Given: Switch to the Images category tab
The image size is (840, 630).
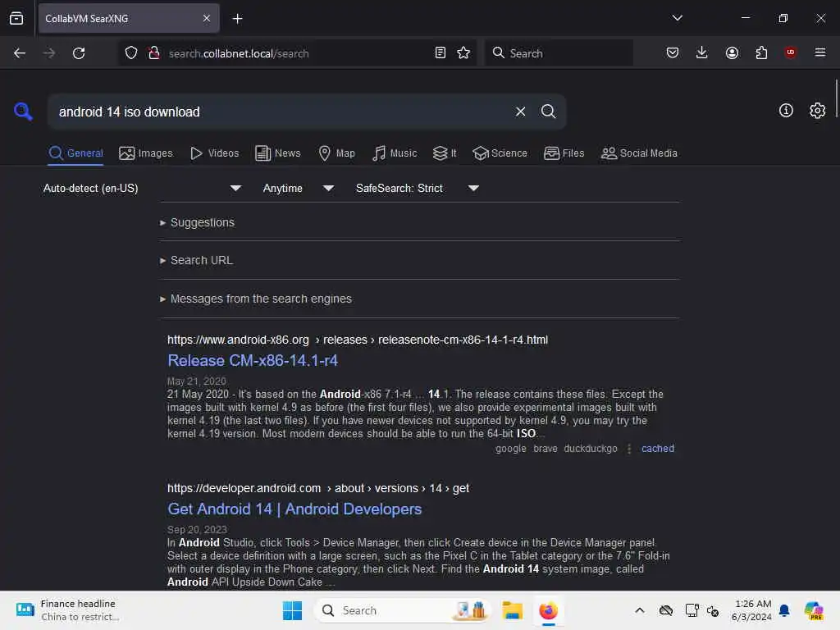Looking at the screenshot, I should [146, 153].
